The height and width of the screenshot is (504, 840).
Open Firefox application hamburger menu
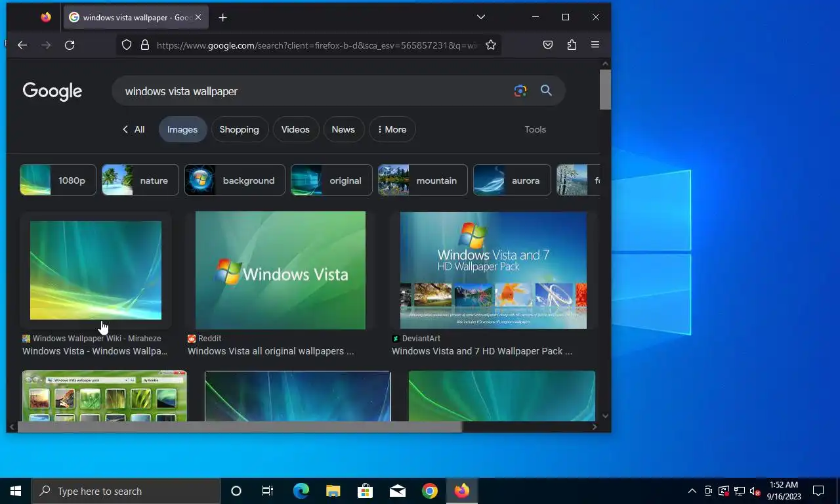pyautogui.click(x=595, y=45)
